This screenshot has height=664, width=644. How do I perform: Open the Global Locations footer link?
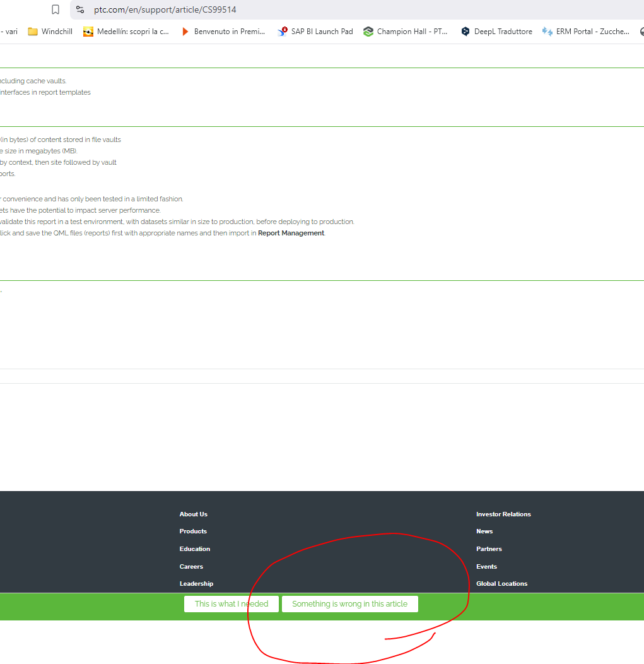(x=501, y=583)
